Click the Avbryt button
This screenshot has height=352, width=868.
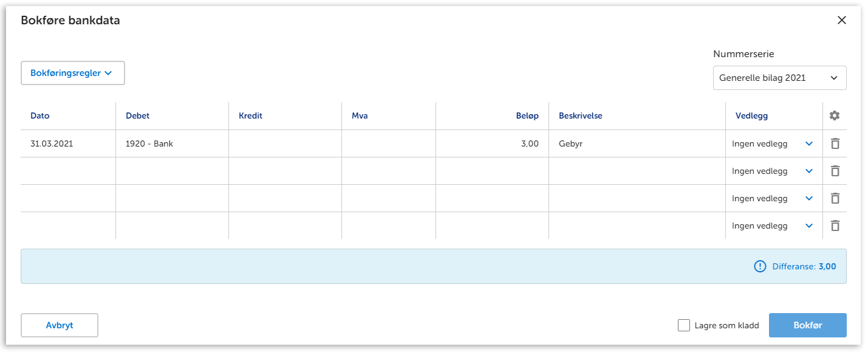[60, 325]
